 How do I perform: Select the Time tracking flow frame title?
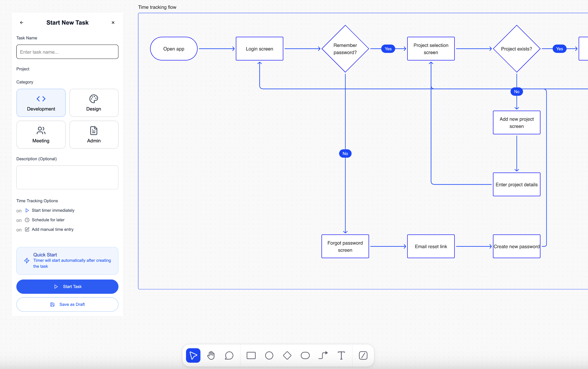coord(157,7)
